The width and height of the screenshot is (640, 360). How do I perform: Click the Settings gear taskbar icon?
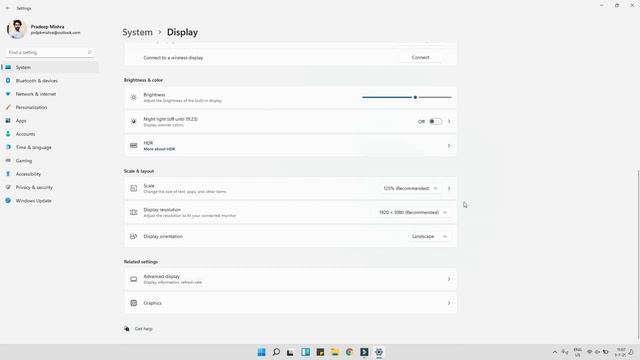pyautogui.click(x=379, y=352)
